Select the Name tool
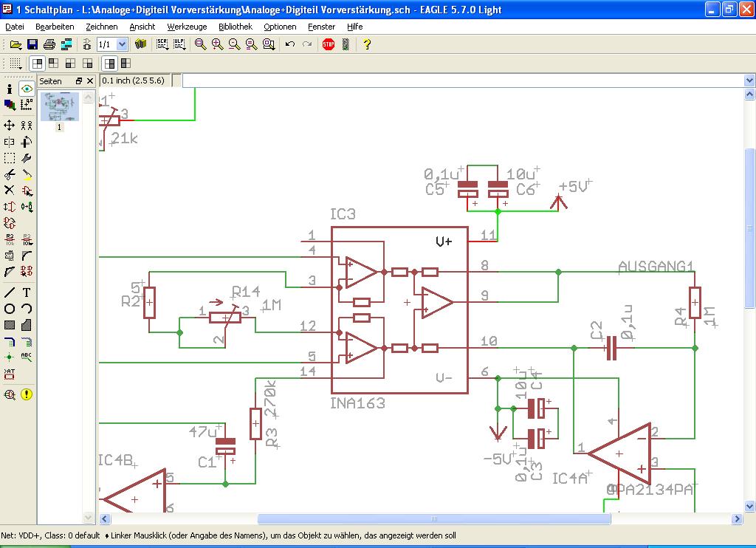 point(9,239)
